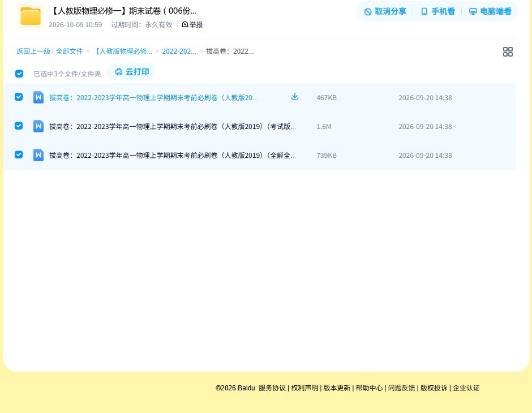The height and width of the screenshot is (413, 532).
Task: Click 取消分享 to cancel sharing
Action: (385, 11)
